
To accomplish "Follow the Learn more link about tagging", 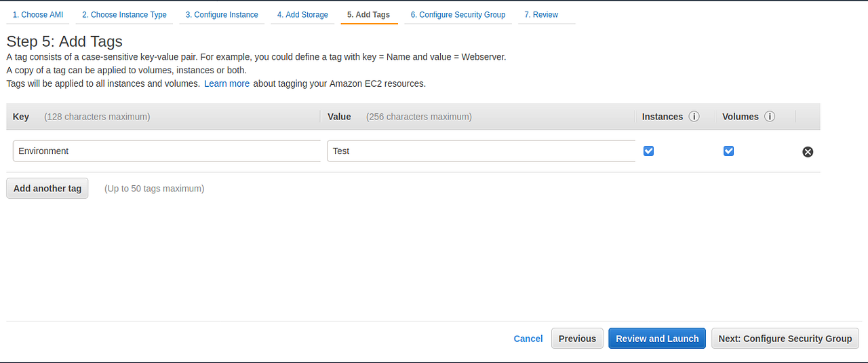I will pos(226,83).
